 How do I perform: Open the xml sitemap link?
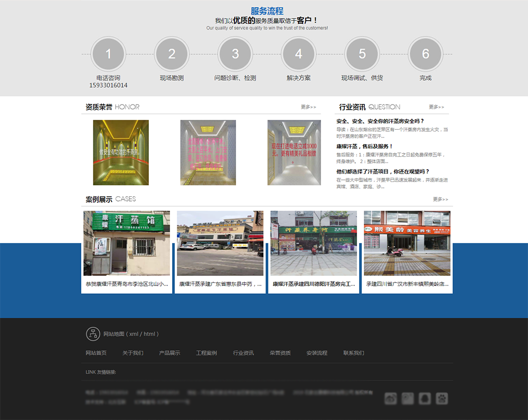[134, 334]
